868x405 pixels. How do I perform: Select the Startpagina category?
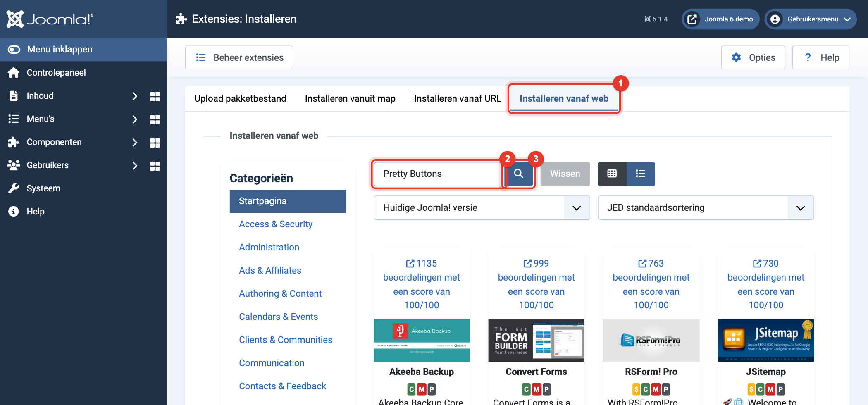[288, 201]
